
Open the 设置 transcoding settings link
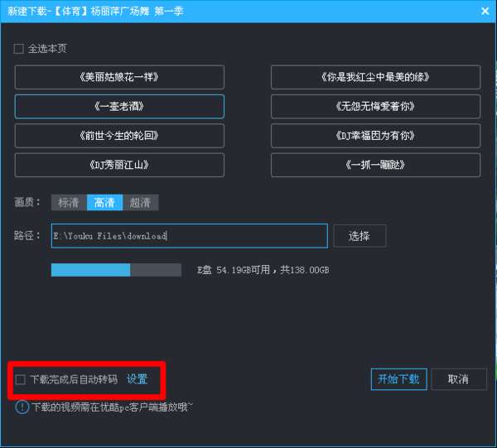click(x=138, y=379)
